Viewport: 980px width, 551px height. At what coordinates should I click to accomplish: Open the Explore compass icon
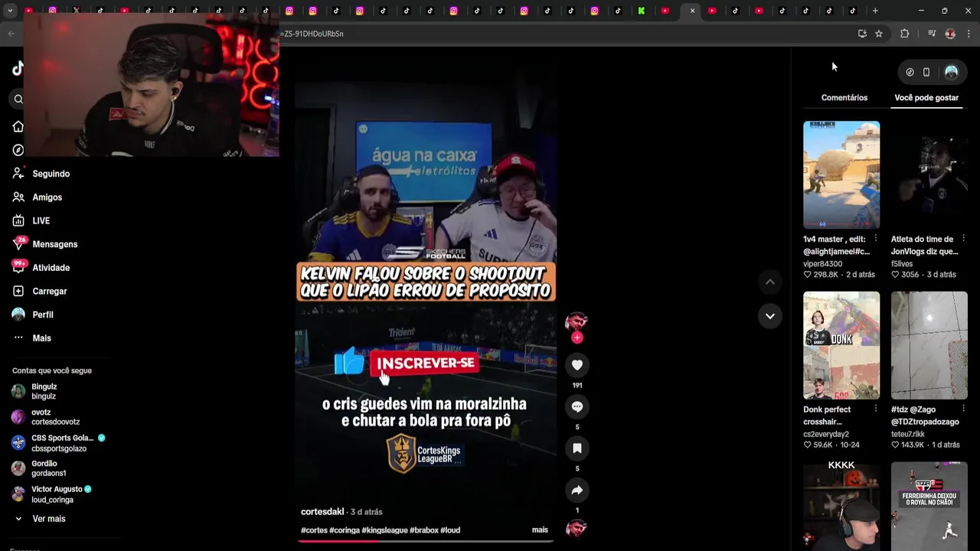[x=18, y=150]
